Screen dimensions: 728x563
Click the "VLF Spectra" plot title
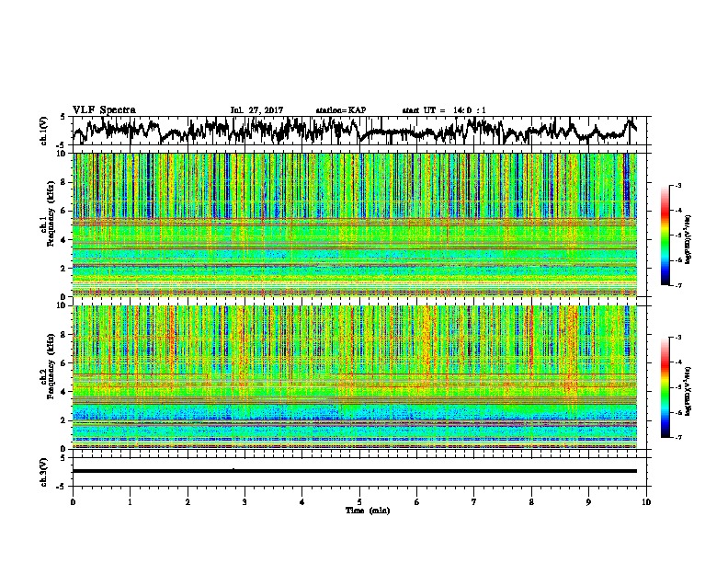(104, 110)
